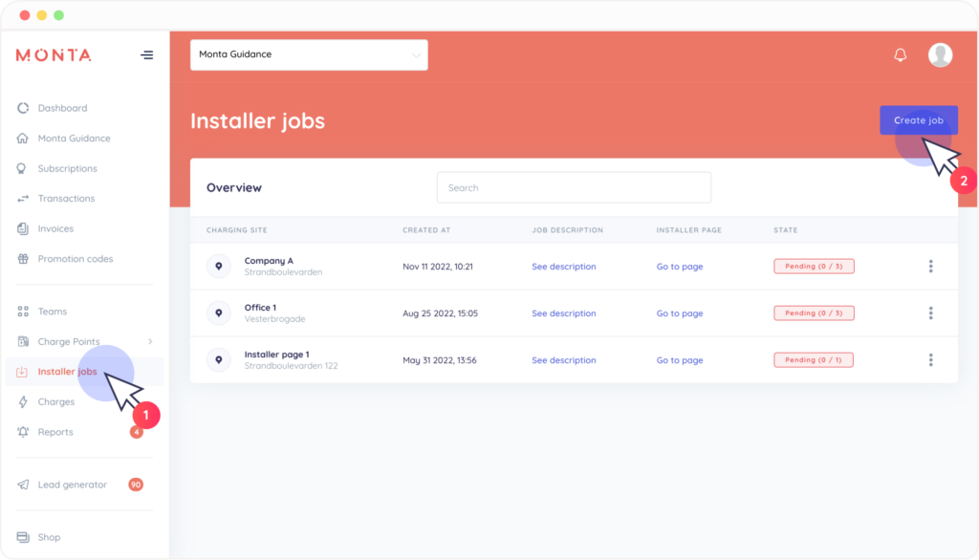Click the Installer page 1 site name
The height and width of the screenshot is (560, 979).
[276, 354]
